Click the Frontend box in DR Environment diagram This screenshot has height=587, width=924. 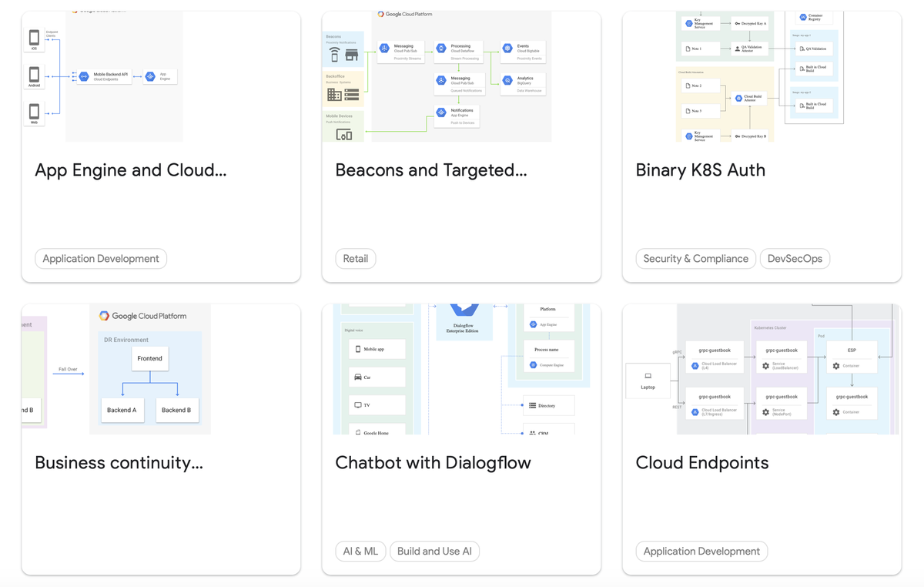tap(150, 358)
